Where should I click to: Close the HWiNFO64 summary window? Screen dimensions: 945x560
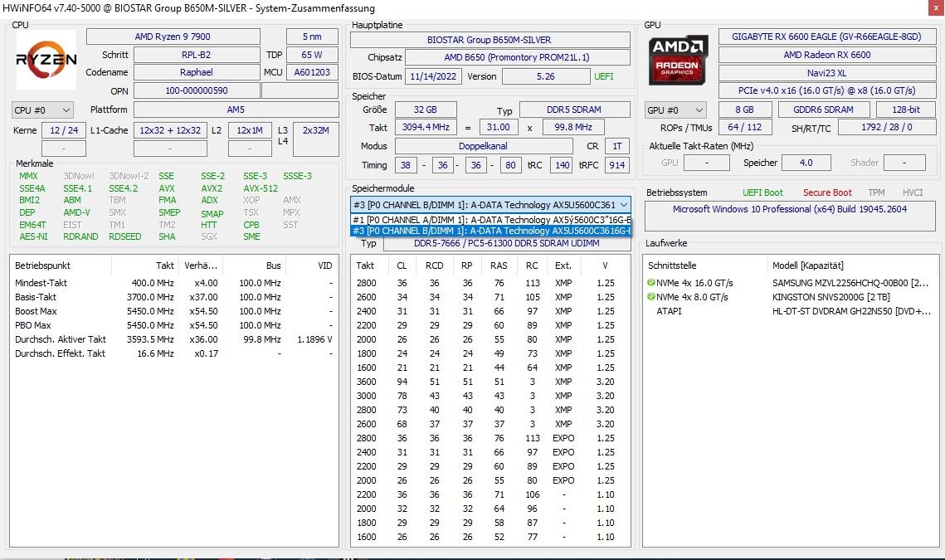pos(936,7)
